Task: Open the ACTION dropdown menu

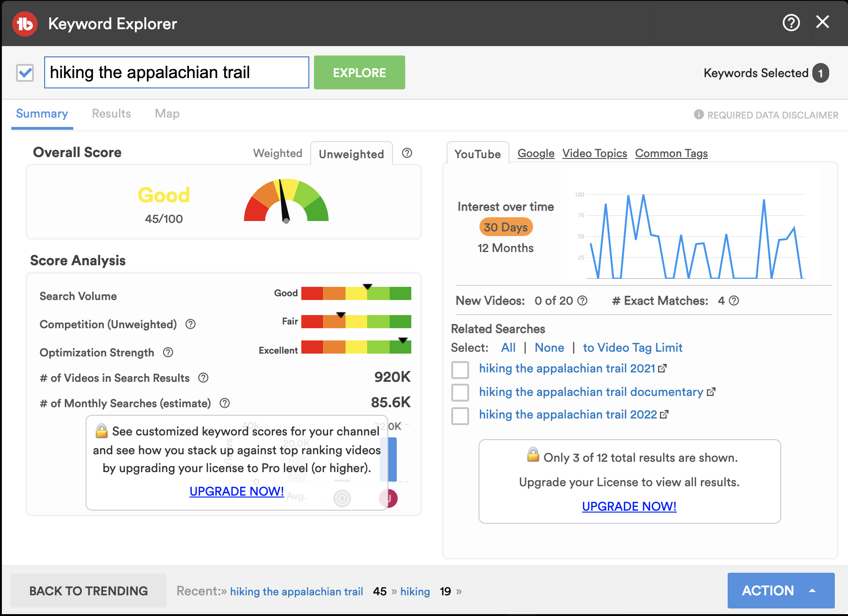Action: [781, 591]
